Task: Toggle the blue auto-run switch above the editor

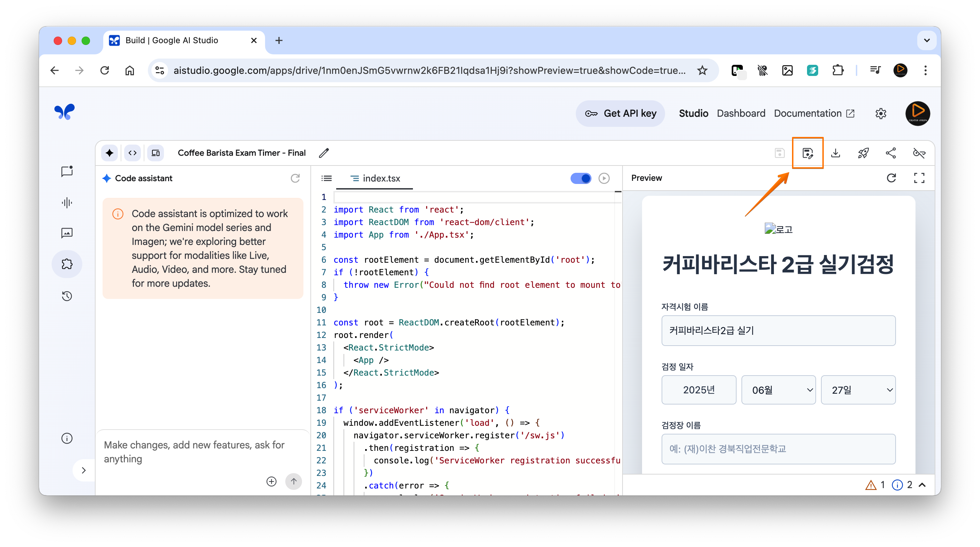Action: [x=581, y=178]
